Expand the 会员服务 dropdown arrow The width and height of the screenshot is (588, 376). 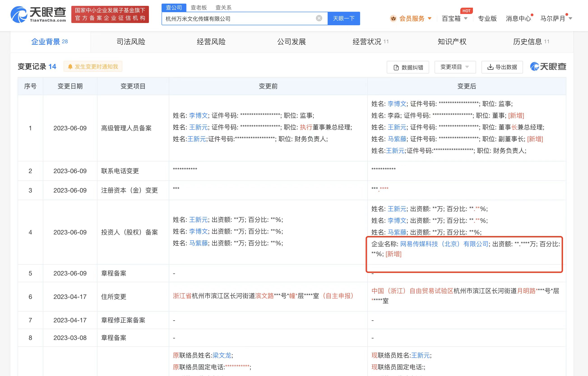pyautogui.click(x=430, y=18)
